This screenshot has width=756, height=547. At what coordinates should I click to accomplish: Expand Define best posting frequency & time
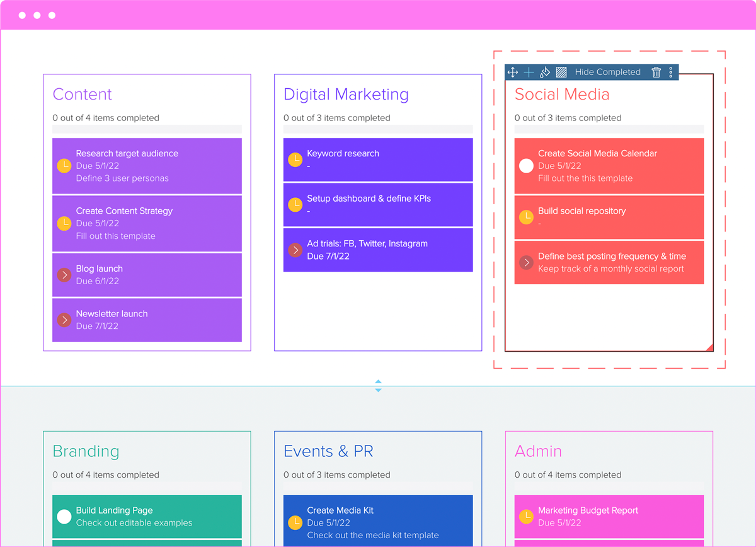pyautogui.click(x=527, y=262)
